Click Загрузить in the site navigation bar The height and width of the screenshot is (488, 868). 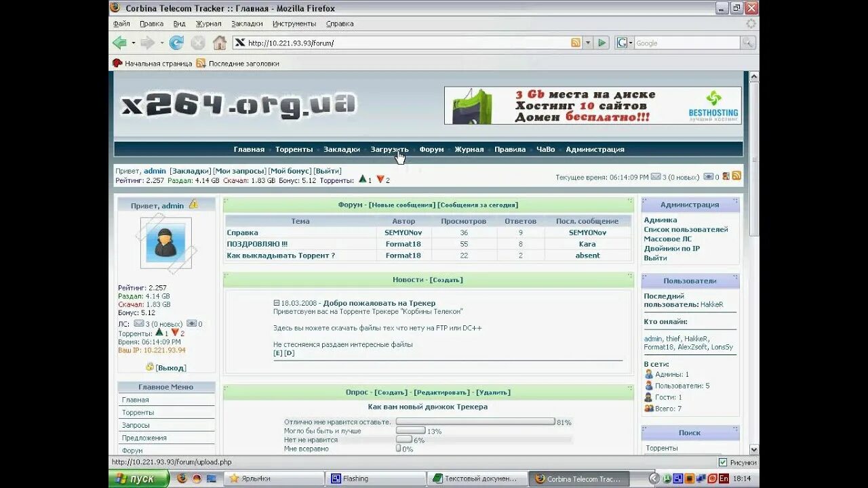[x=389, y=149]
